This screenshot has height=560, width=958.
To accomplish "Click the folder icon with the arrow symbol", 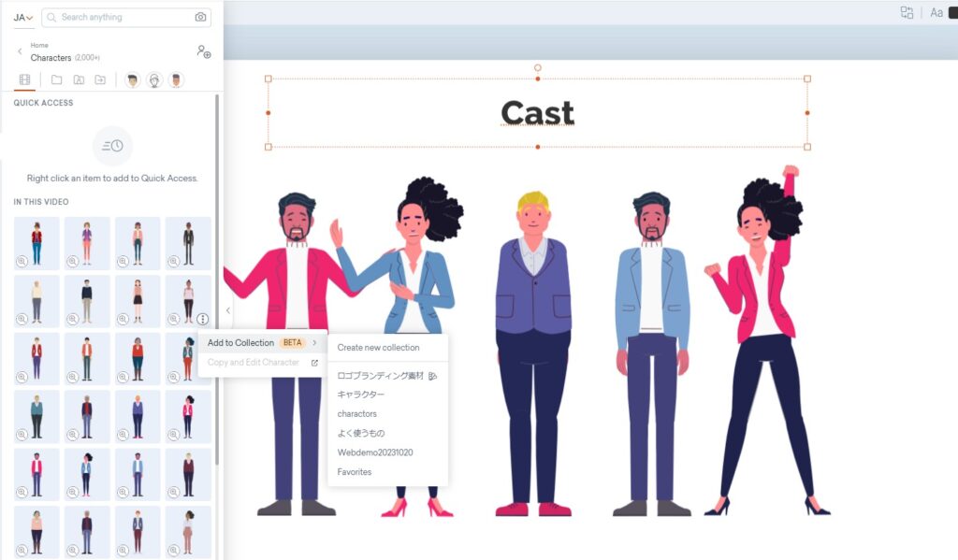I will tap(100, 80).
